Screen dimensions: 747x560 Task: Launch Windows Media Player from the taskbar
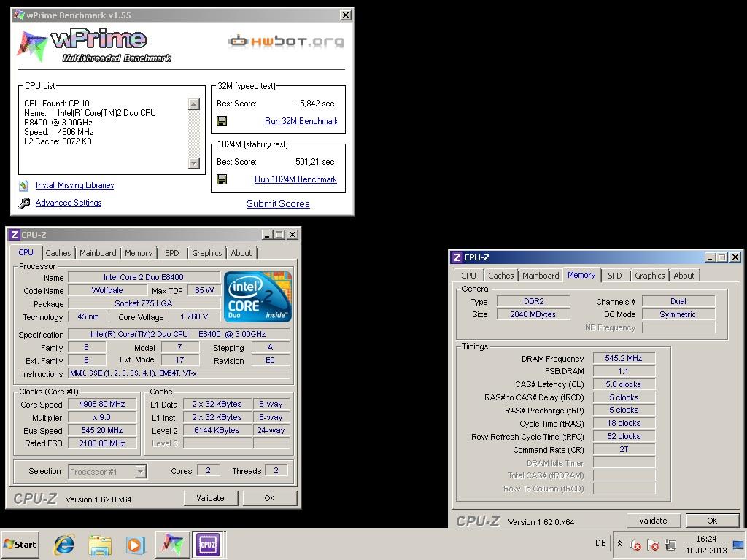click(135, 544)
